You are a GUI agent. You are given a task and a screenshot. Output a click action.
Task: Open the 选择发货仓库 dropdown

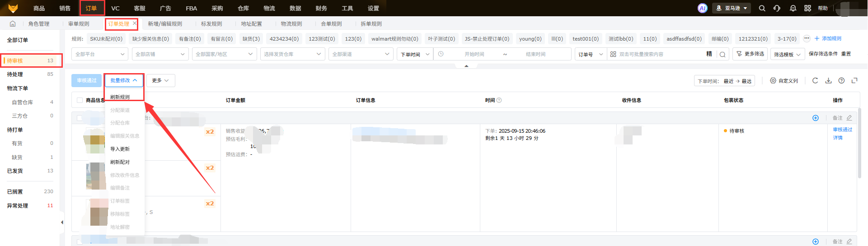pos(293,54)
